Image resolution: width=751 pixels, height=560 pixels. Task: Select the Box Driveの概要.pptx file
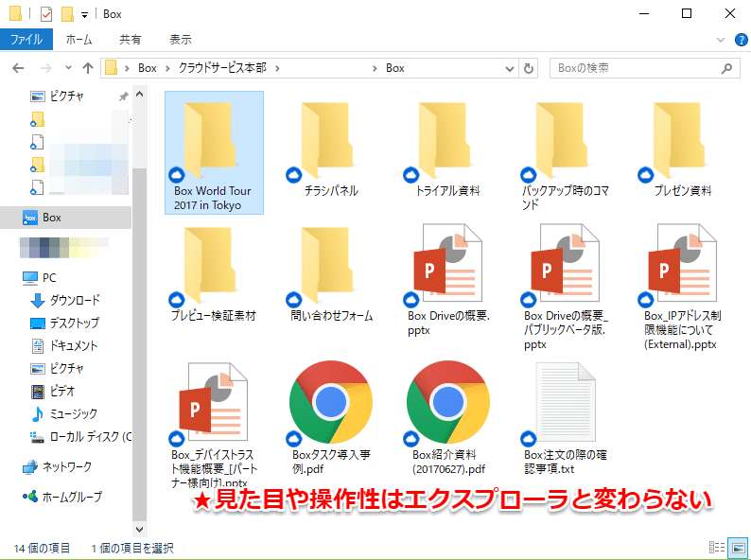pos(447,279)
